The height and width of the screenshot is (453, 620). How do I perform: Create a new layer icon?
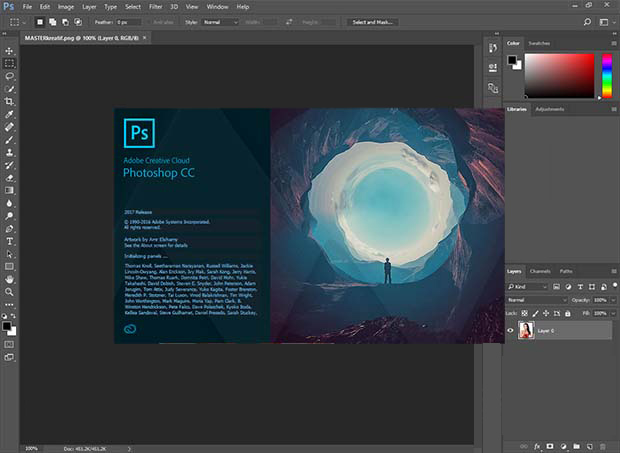(590, 446)
